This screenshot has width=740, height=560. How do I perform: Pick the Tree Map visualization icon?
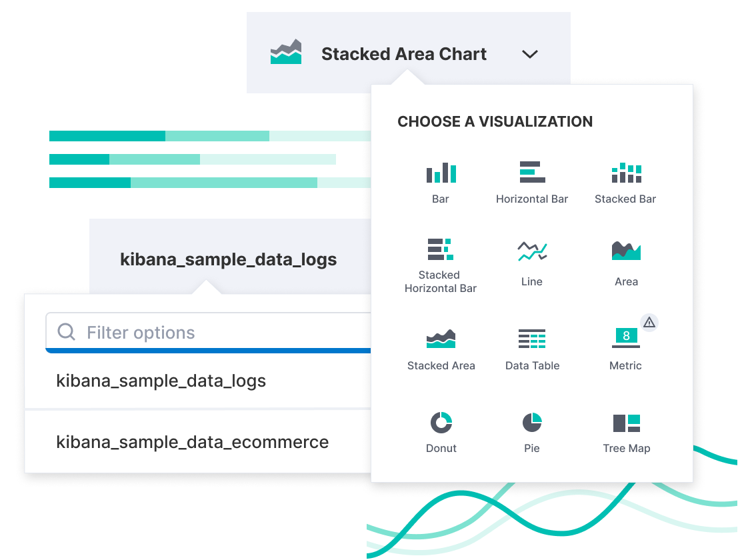coord(626,423)
